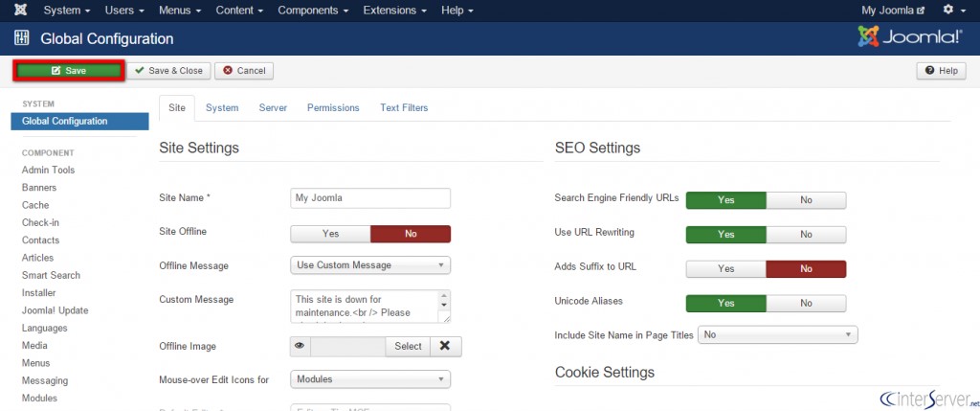Open Media in sidebar
This screenshot has height=411, width=980.
[34, 345]
